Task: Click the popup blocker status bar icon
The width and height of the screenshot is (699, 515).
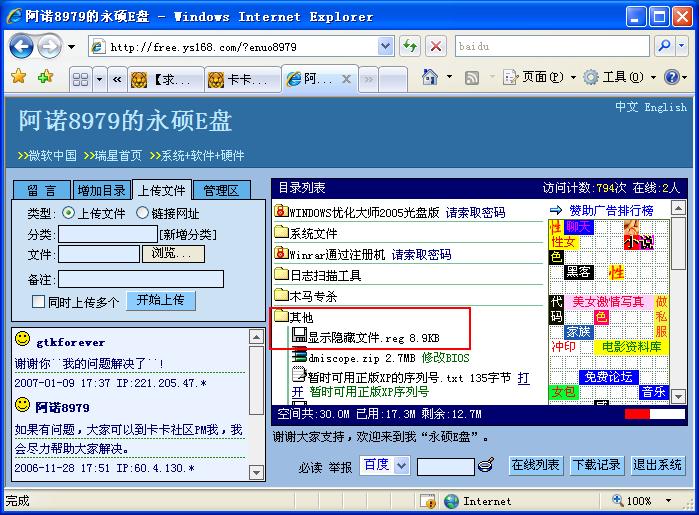Action: 428,501
